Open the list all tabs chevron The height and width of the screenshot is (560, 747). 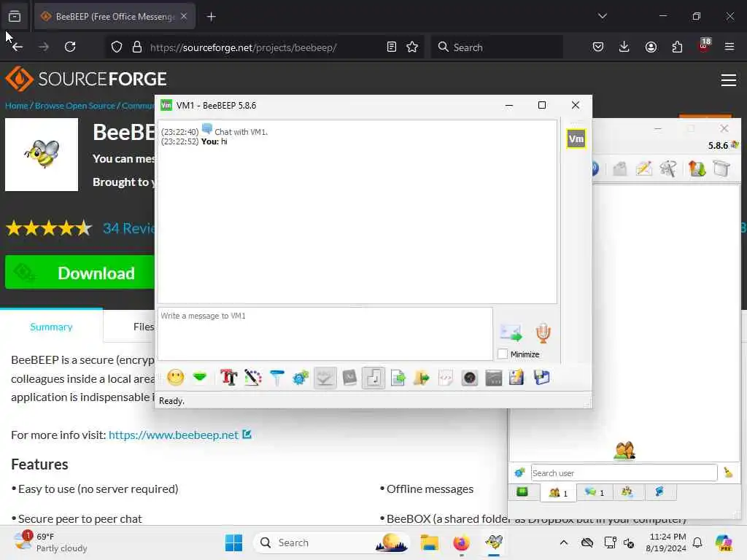(x=602, y=16)
